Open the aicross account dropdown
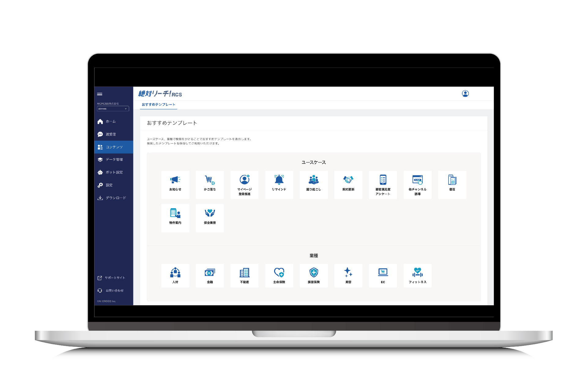 click(113, 109)
